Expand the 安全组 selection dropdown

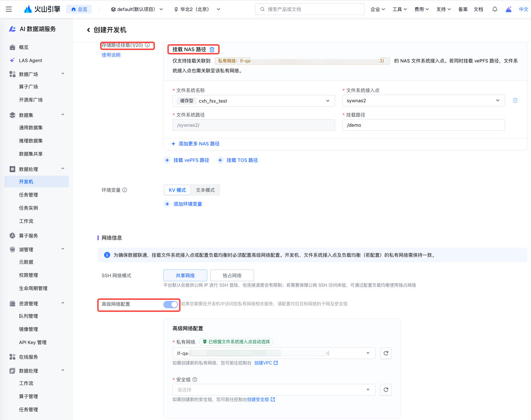point(274,390)
